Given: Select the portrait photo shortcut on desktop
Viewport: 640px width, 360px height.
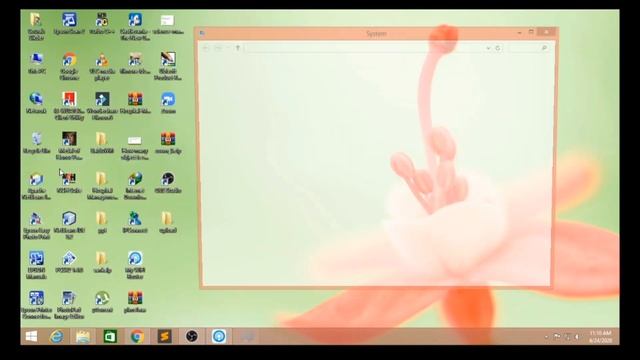Looking at the screenshot, I should tap(69, 146).
